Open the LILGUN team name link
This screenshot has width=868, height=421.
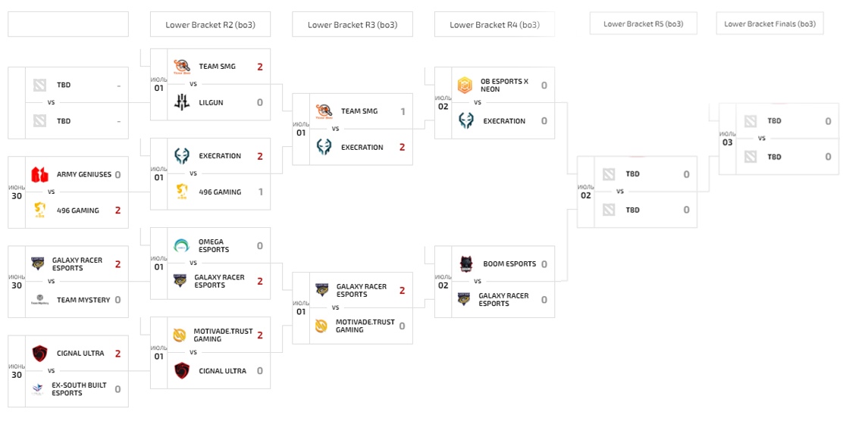(x=211, y=103)
